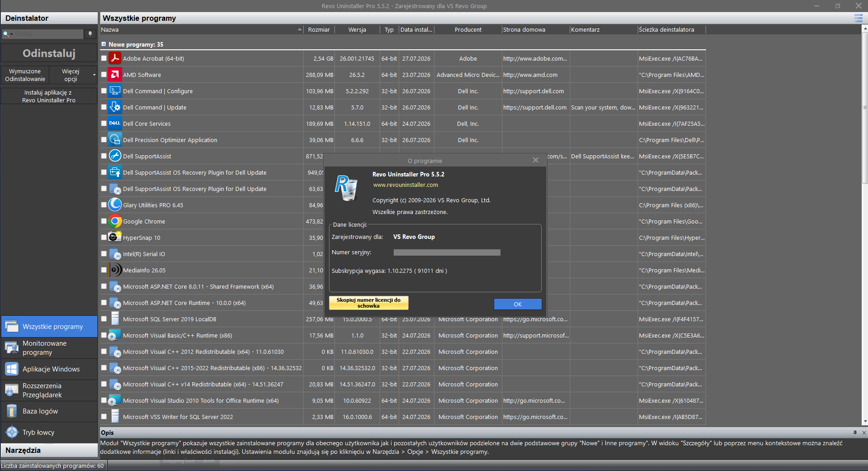The width and height of the screenshot is (868, 471).
Task: Open the view options menu icon
Action: [858, 18]
